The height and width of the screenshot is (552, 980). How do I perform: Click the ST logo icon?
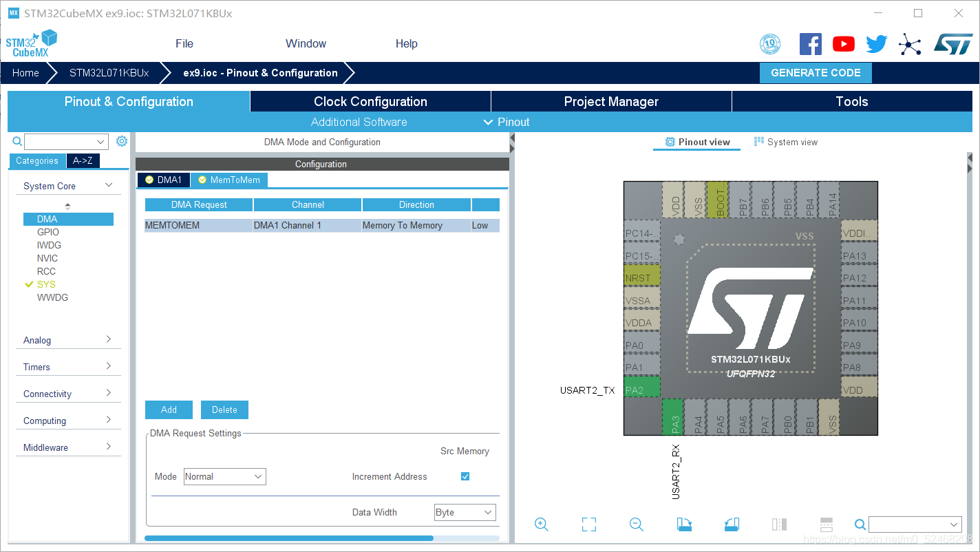pos(953,44)
